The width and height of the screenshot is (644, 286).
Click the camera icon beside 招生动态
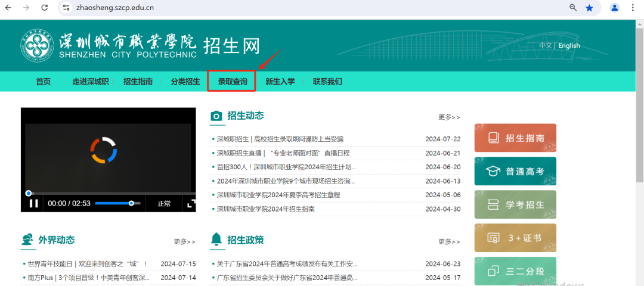(216, 116)
